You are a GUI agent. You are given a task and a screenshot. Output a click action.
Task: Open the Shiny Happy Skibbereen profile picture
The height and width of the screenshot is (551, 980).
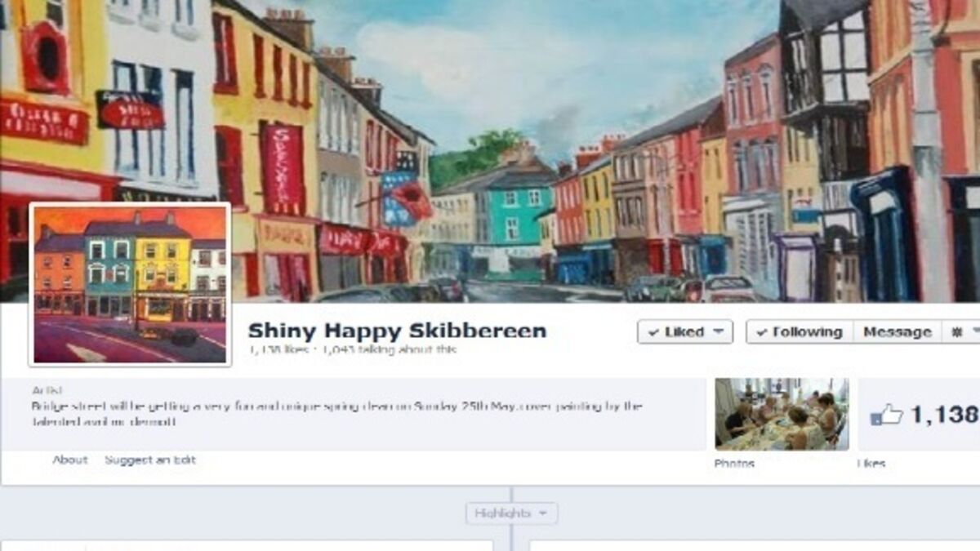131,284
